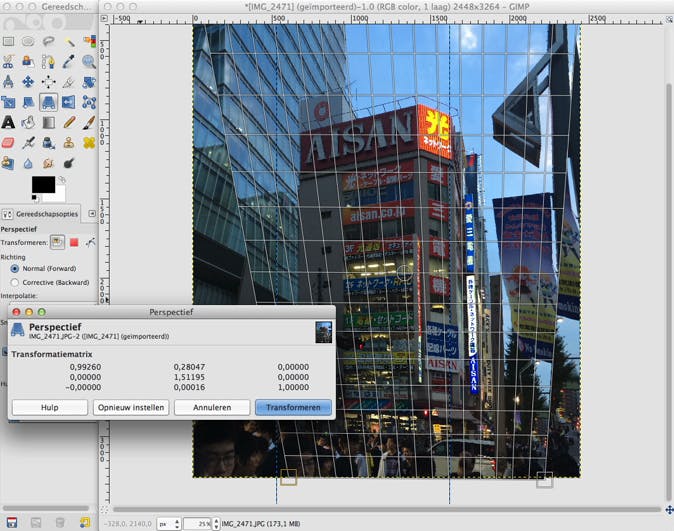Click the 25% zoom input field

click(x=197, y=524)
